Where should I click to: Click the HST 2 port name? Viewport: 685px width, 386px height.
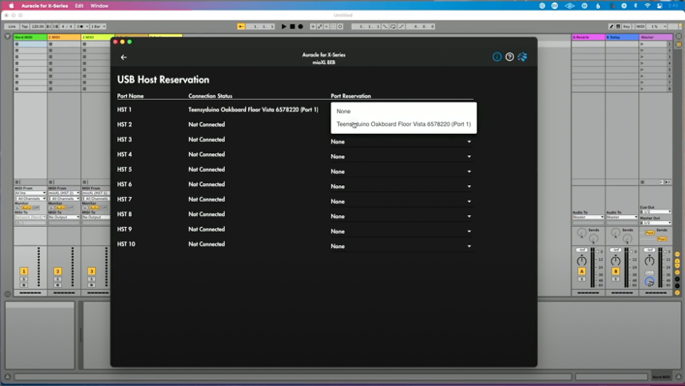[125, 124]
